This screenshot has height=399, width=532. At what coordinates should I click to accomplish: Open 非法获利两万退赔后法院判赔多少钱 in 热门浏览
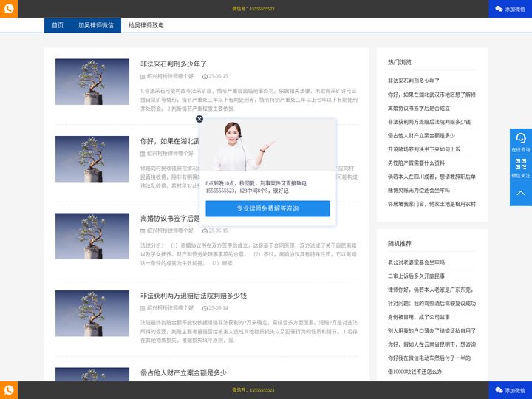429,122
